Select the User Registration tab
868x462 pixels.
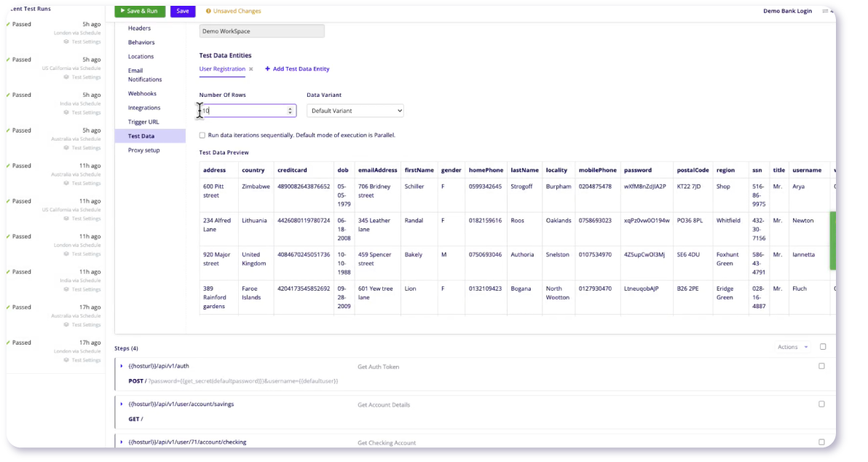click(x=222, y=69)
